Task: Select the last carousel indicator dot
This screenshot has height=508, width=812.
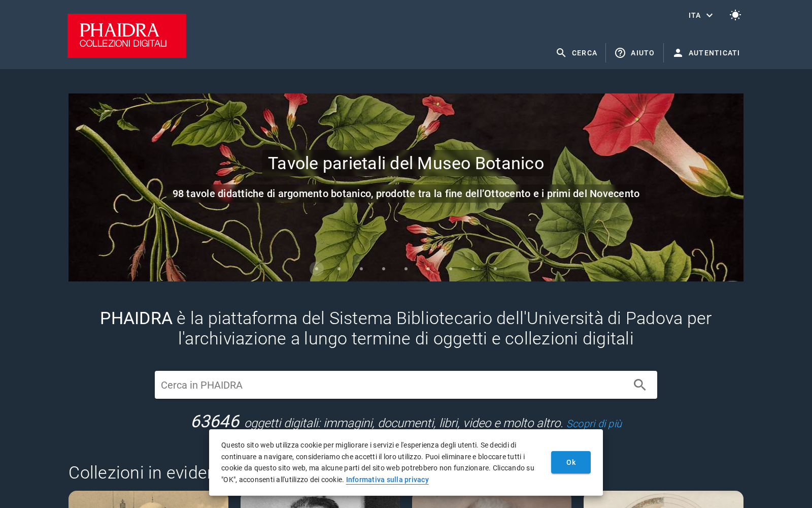Action: [x=495, y=269]
